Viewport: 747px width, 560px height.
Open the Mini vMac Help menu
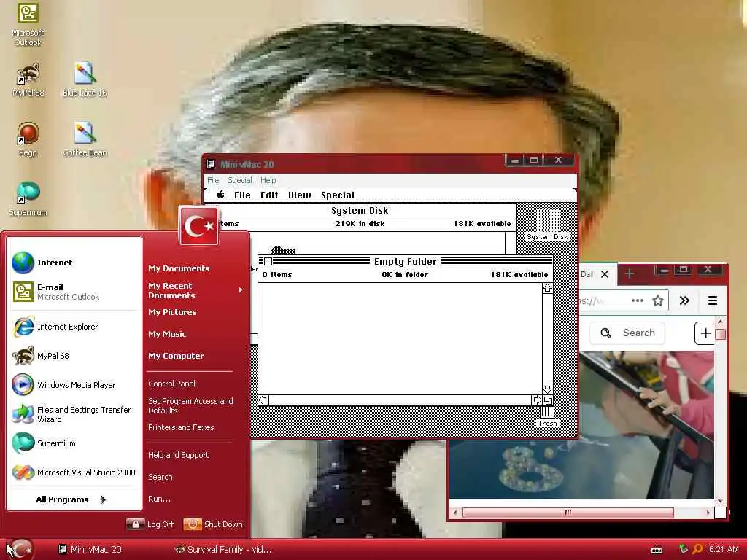[x=268, y=180]
